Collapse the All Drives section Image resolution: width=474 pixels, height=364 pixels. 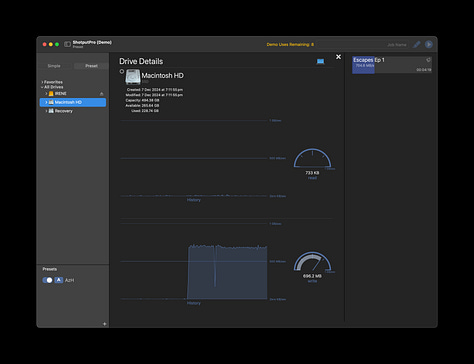[42, 87]
